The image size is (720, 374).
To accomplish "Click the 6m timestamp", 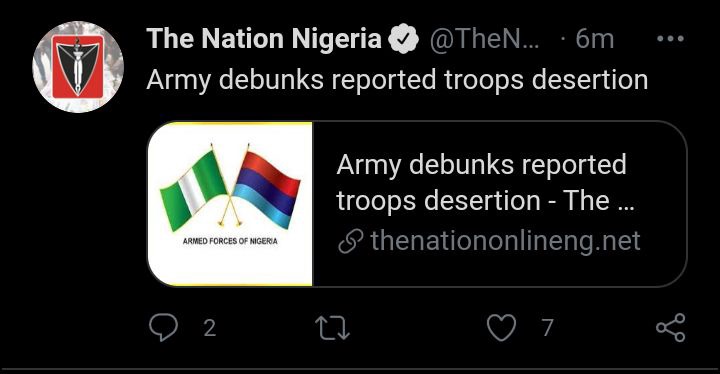I will [595, 39].
